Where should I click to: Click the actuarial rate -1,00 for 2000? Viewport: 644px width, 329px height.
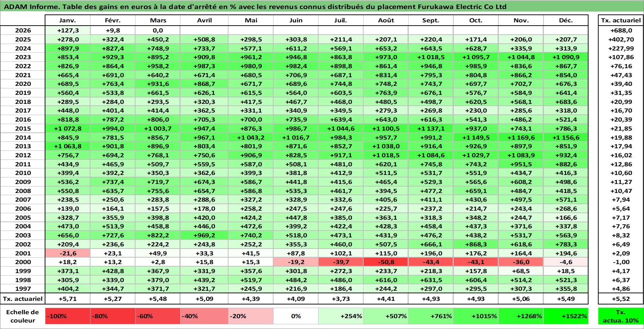click(x=621, y=262)
